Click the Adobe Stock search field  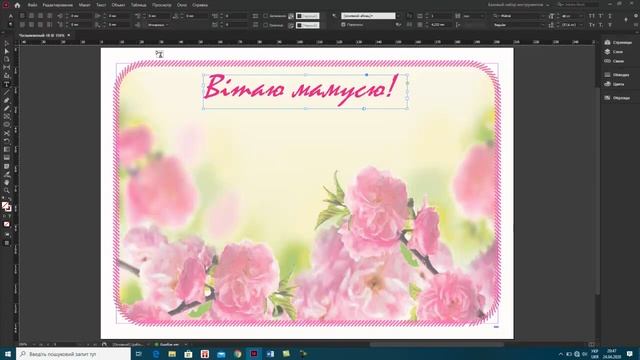click(x=578, y=5)
